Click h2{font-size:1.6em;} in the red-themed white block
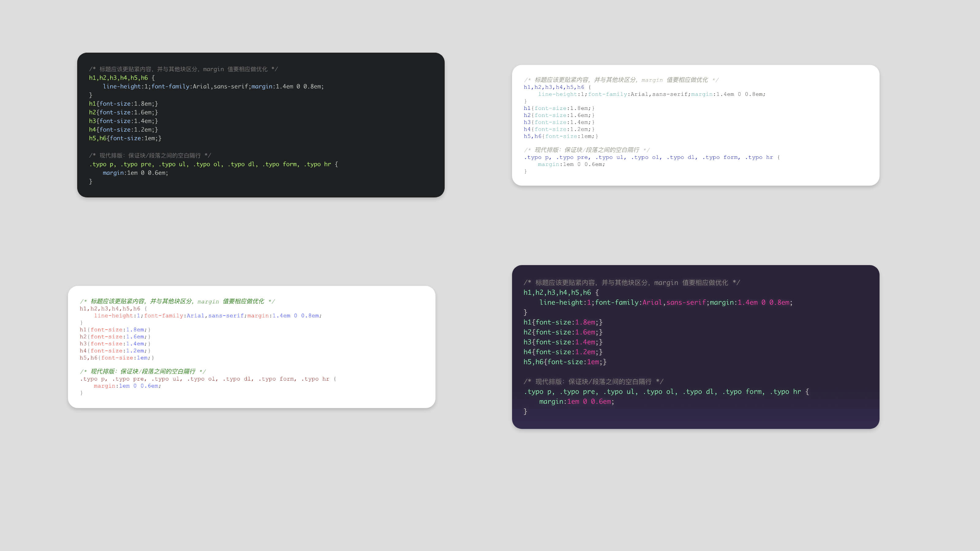The height and width of the screenshot is (551, 980). (115, 336)
